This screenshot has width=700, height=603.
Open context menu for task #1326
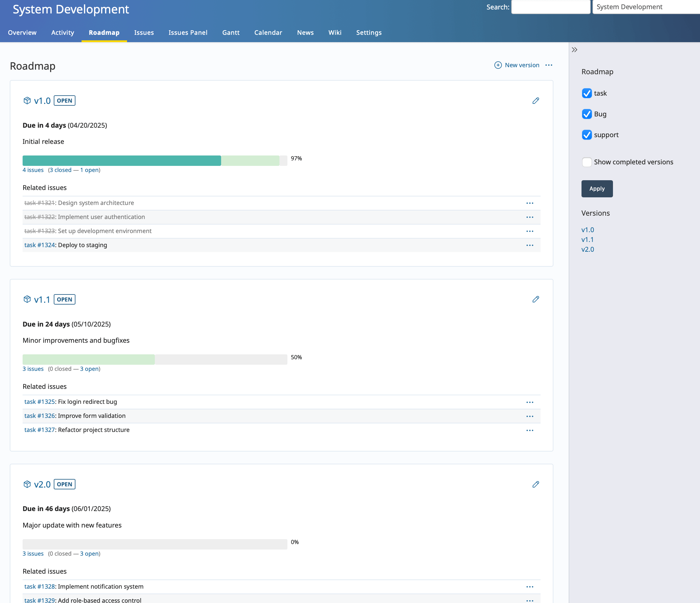(x=530, y=416)
